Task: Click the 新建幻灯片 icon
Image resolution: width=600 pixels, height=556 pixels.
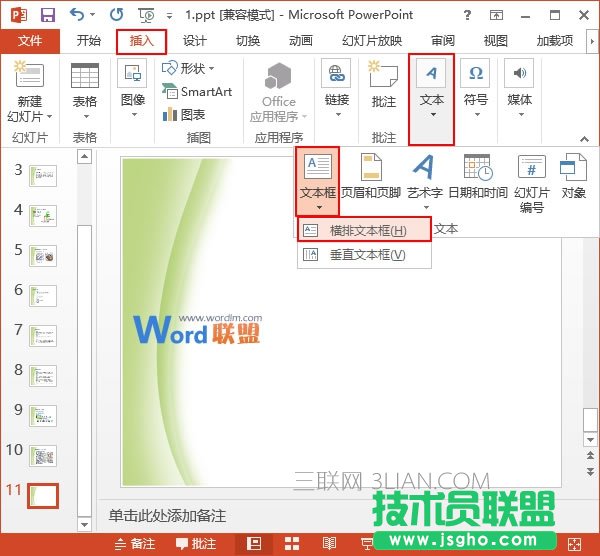Action: click(x=29, y=75)
